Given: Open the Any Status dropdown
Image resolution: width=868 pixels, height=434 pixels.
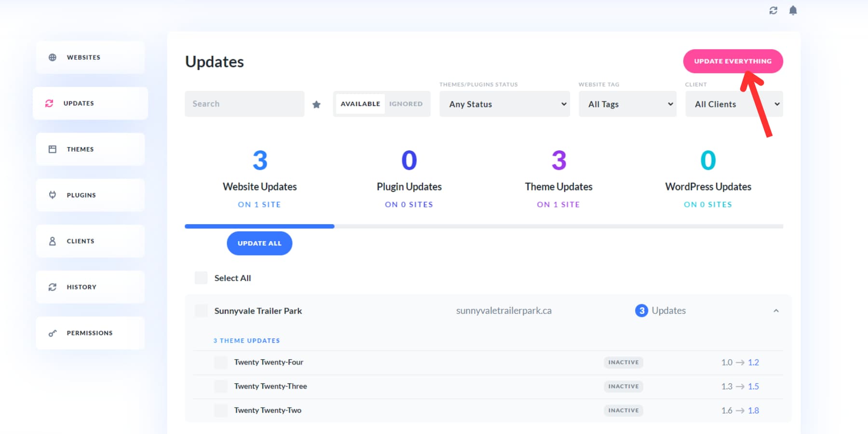Looking at the screenshot, I should 504,104.
